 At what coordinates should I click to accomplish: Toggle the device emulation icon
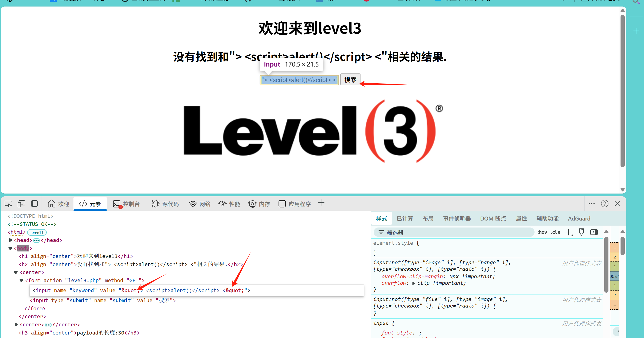21,203
